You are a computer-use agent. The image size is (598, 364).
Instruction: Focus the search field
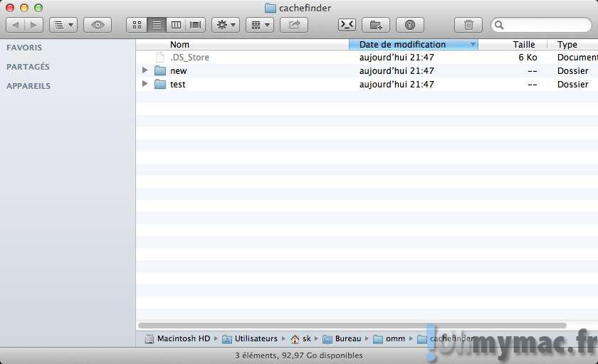[x=541, y=25]
